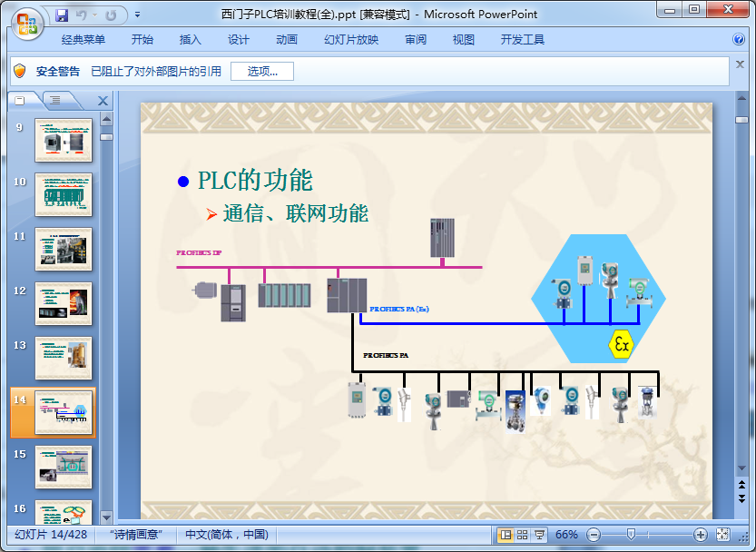Switch to the Slides thumbnail pane tab
756x552 pixels.
[20, 101]
